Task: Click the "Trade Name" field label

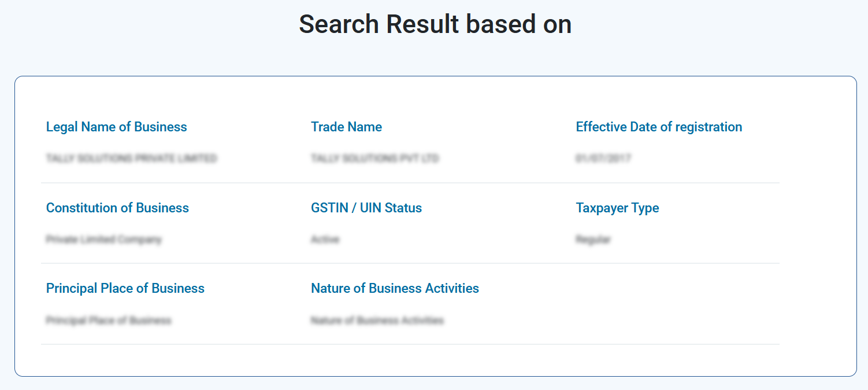Action: click(346, 127)
